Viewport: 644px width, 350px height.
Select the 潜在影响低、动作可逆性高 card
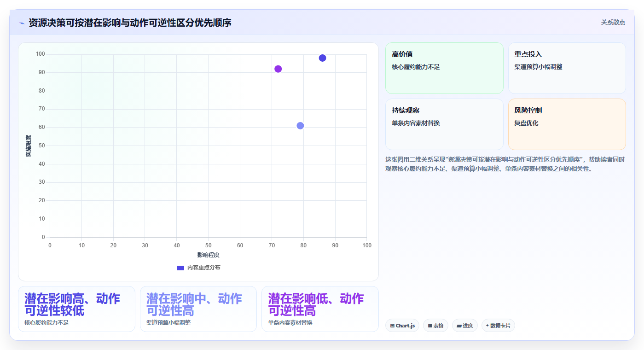(x=320, y=309)
